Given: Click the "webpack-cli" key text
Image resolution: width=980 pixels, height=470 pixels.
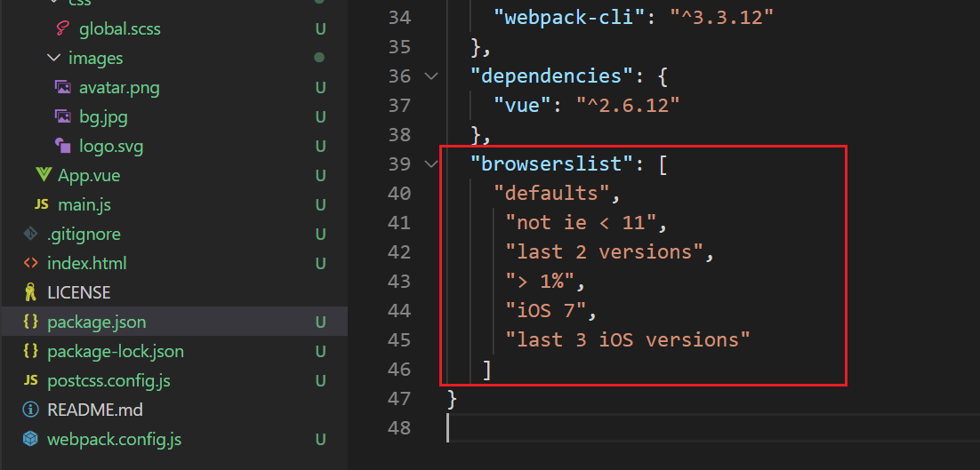Looking at the screenshot, I should [571, 18].
